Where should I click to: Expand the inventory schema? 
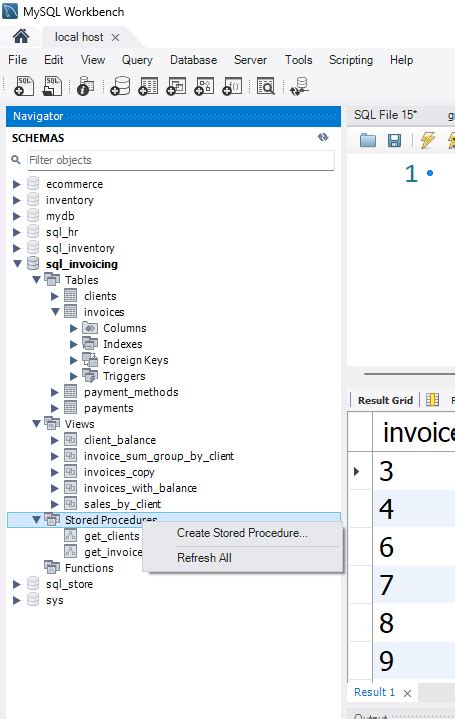tap(17, 200)
